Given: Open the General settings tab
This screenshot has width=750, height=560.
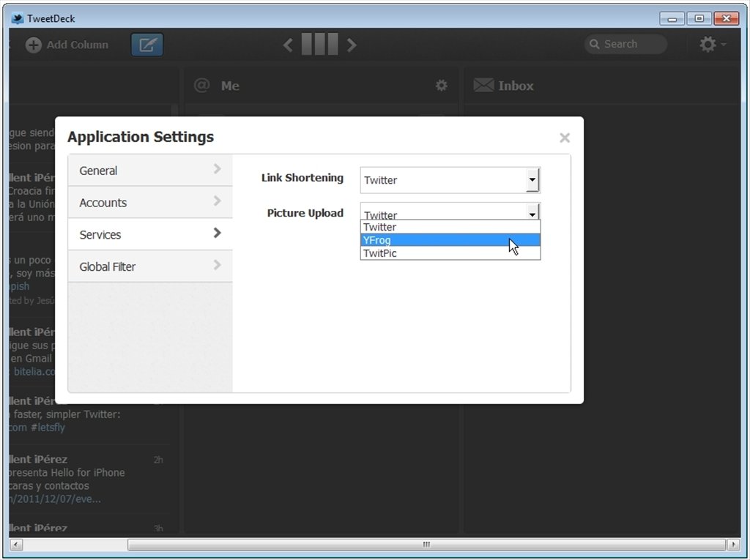Looking at the screenshot, I should [150, 171].
